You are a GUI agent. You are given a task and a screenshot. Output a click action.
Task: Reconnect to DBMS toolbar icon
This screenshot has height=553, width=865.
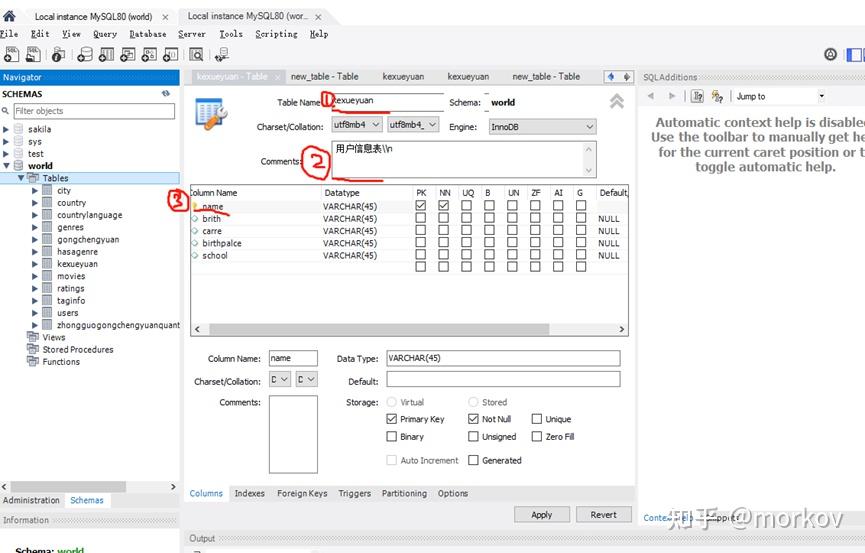click(222, 54)
